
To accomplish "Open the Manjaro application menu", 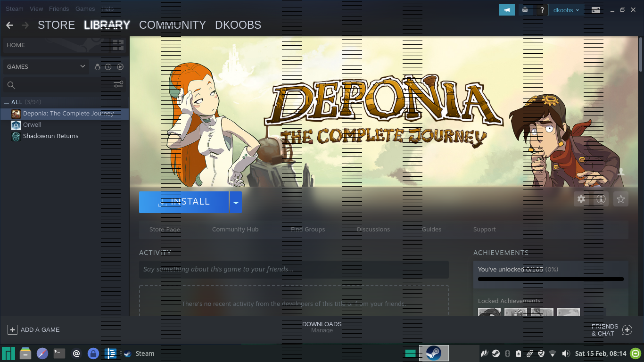I will (x=8, y=354).
